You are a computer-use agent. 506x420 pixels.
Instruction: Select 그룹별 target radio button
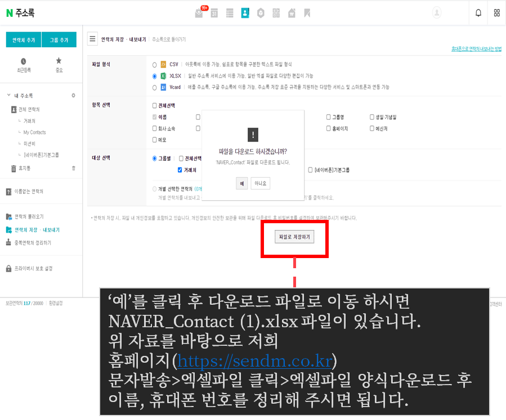pos(155,158)
